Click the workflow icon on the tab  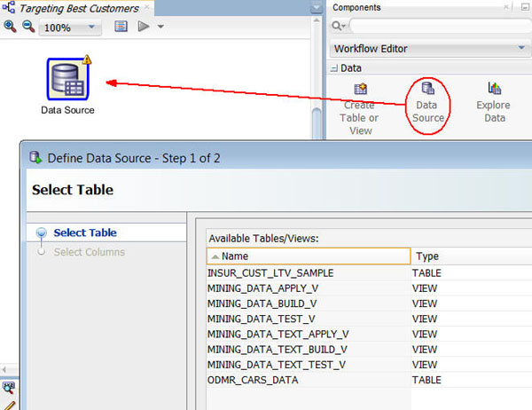click(9, 7)
